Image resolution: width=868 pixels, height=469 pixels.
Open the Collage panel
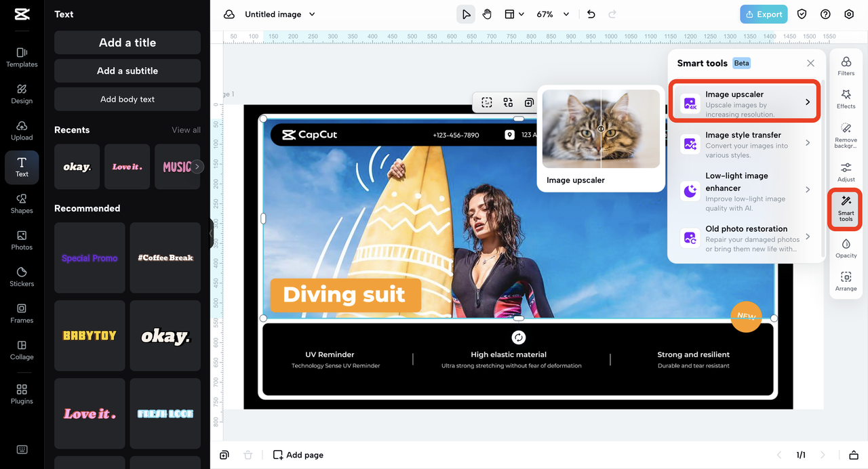coord(22,350)
